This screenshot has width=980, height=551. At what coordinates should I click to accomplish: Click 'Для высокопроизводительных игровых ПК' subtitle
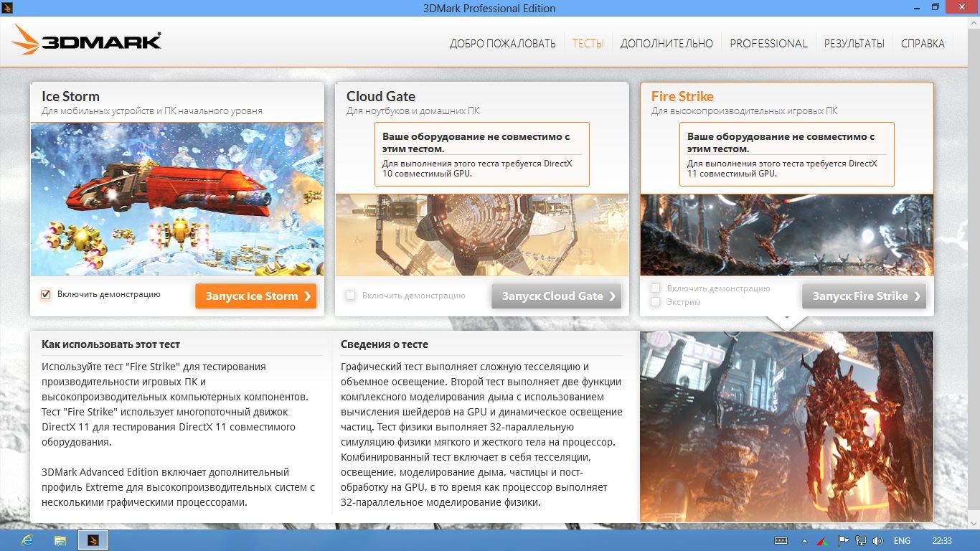tap(745, 111)
